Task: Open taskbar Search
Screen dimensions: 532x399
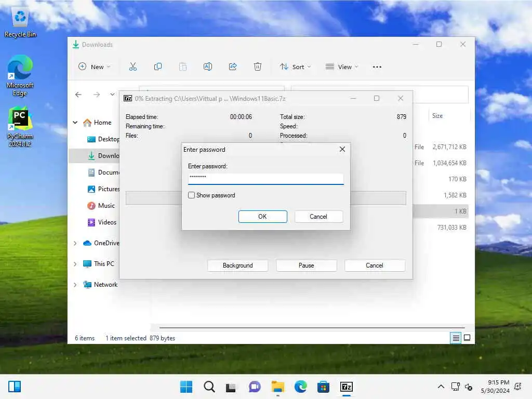Action: (209, 387)
